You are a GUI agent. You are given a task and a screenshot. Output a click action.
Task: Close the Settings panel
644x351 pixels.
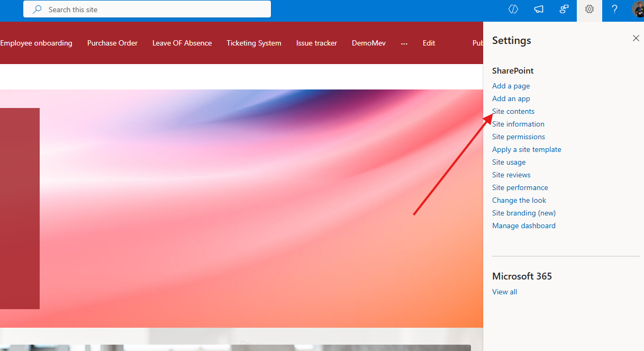(636, 38)
